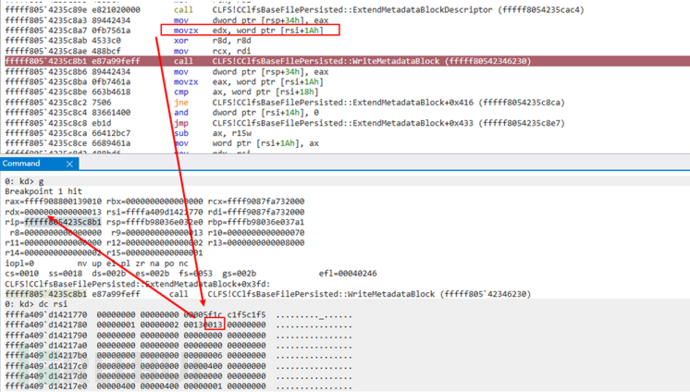
Task: Close the Command panel tab
Action: click(69, 164)
